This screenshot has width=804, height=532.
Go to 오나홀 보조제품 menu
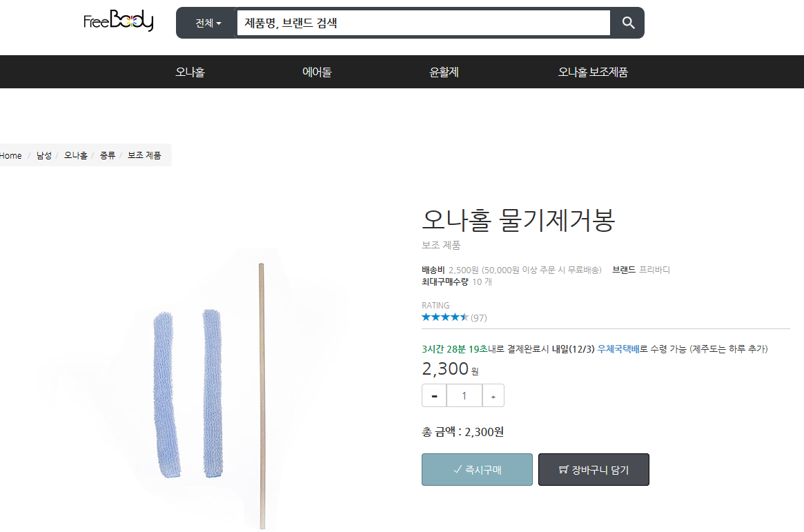593,72
